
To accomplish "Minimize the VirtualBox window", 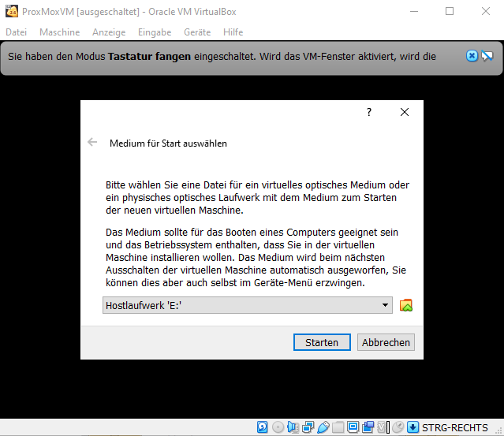I will (x=414, y=11).
